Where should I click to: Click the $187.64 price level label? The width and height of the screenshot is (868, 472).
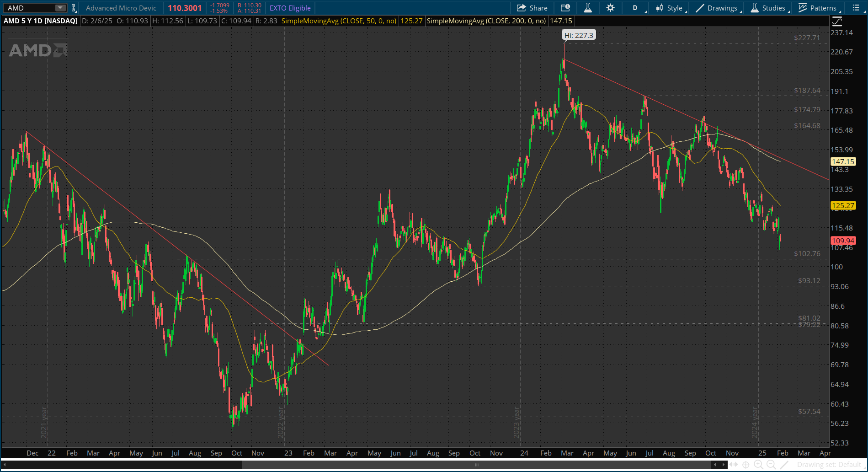coord(807,90)
